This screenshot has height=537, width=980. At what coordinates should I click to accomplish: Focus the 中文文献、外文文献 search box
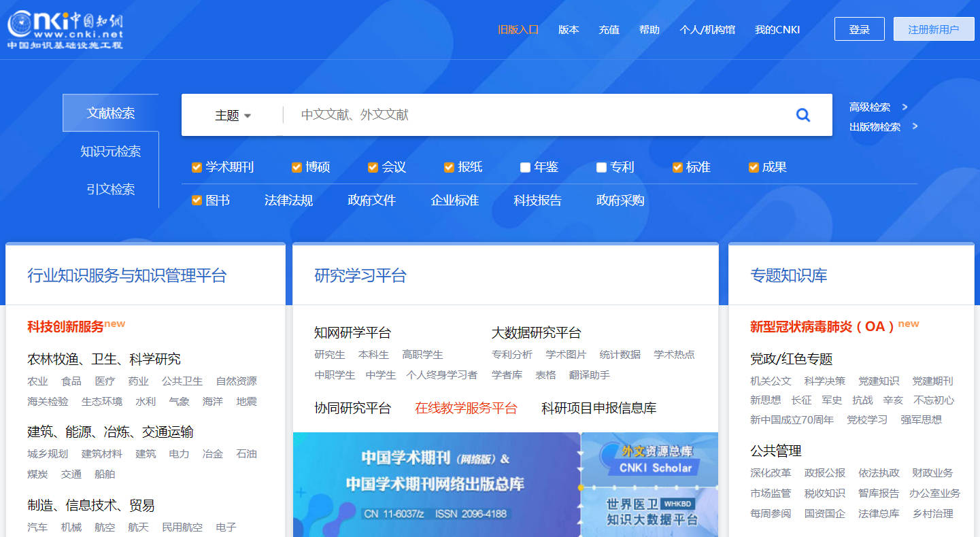coord(537,115)
